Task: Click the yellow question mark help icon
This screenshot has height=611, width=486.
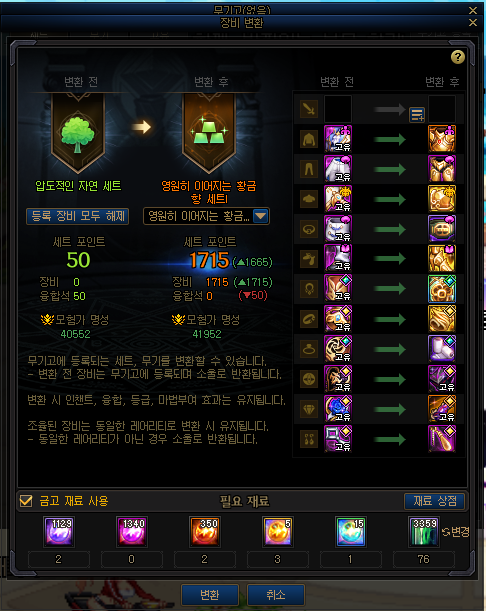Action: [x=458, y=57]
